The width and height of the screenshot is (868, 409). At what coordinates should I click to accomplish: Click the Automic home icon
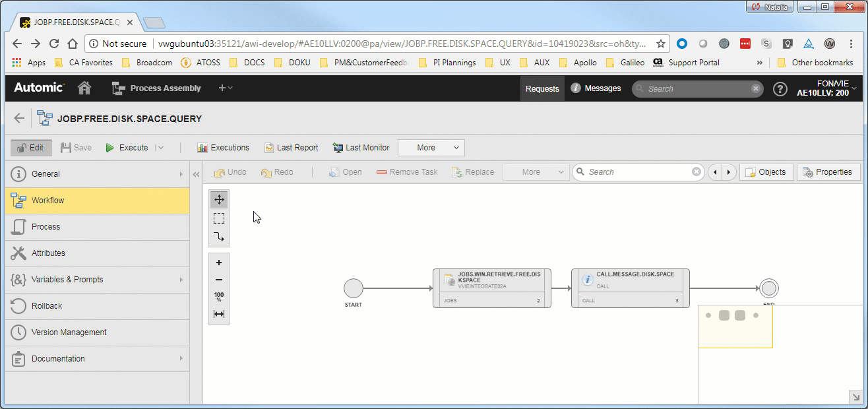click(x=84, y=88)
